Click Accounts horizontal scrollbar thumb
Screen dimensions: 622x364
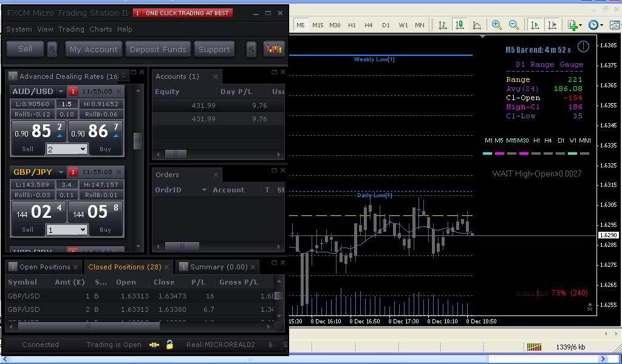click(x=176, y=154)
